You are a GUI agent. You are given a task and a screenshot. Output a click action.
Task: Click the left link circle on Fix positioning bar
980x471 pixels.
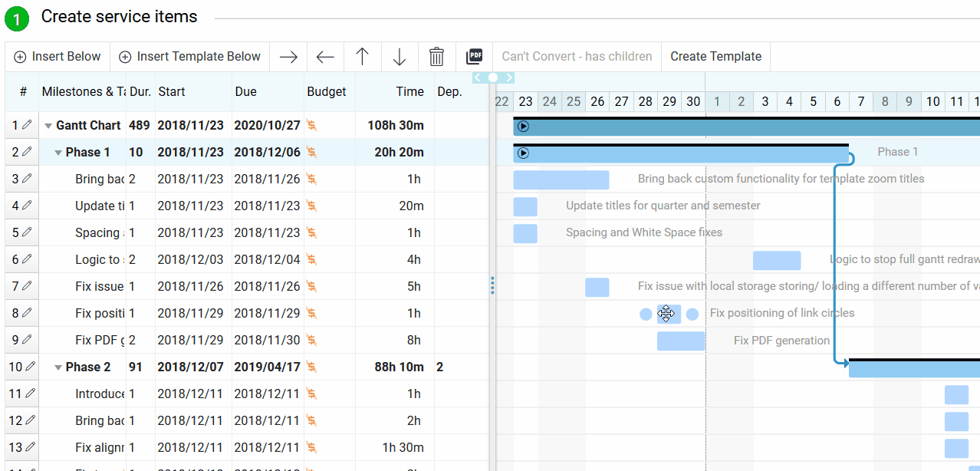click(645, 314)
